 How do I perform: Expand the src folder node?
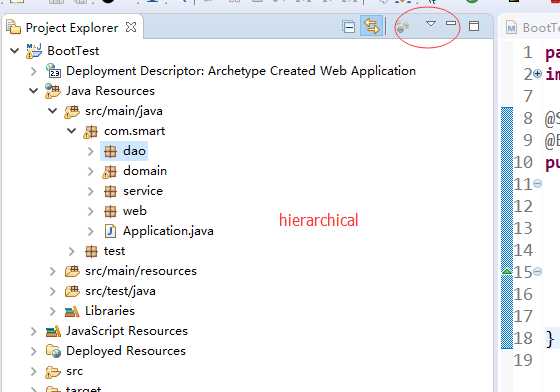coord(34,371)
